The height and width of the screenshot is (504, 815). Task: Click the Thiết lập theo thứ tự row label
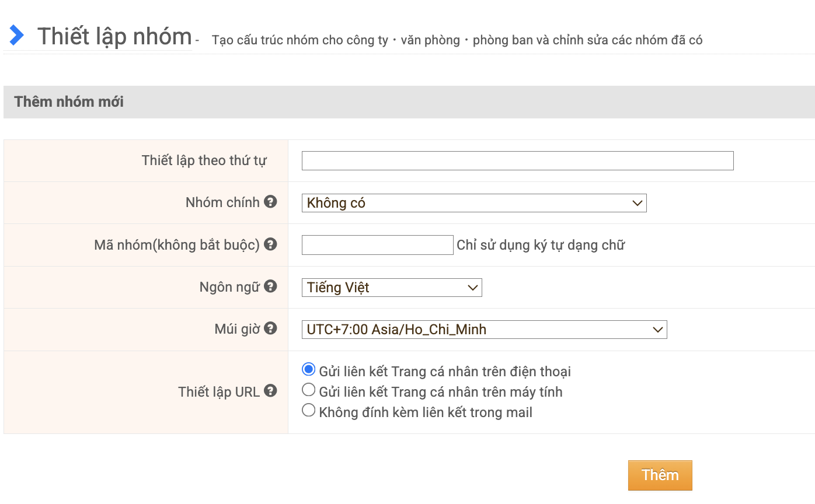pos(204,160)
